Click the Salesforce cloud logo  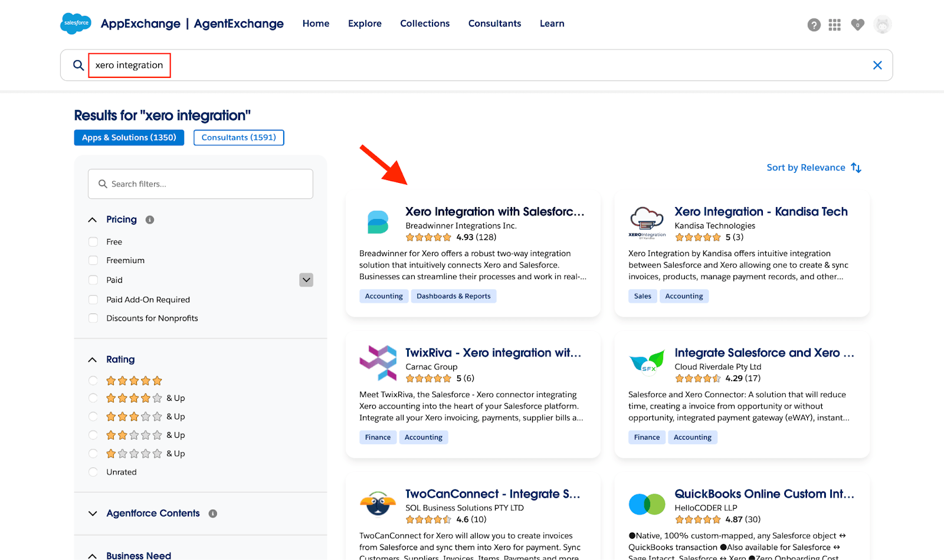point(76,24)
